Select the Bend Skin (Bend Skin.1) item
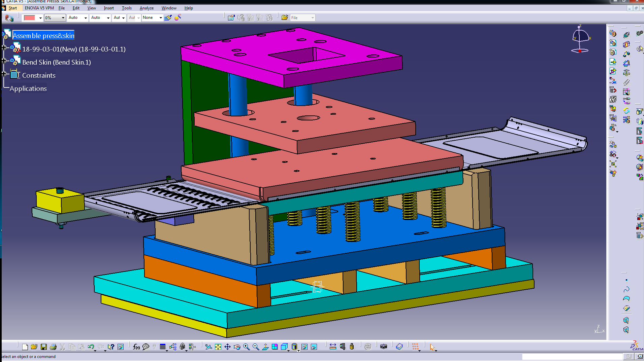The width and height of the screenshot is (644, 362). 57,62
